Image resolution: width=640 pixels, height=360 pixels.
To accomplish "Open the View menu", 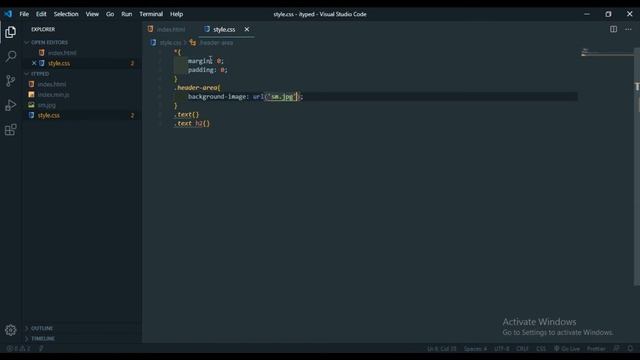I will pos(92,14).
